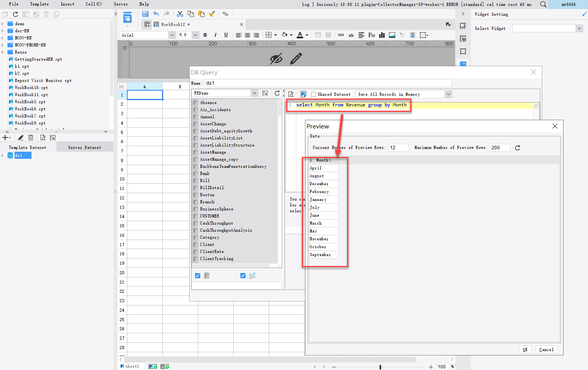Click the Save icon in the toolbar
The height and width of the screenshot is (370, 588).
point(145,14)
